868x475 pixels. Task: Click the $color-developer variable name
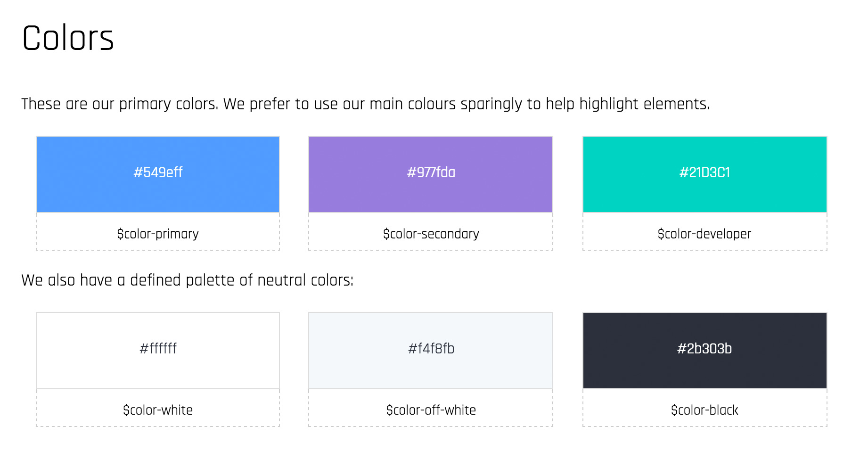click(704, 234)
